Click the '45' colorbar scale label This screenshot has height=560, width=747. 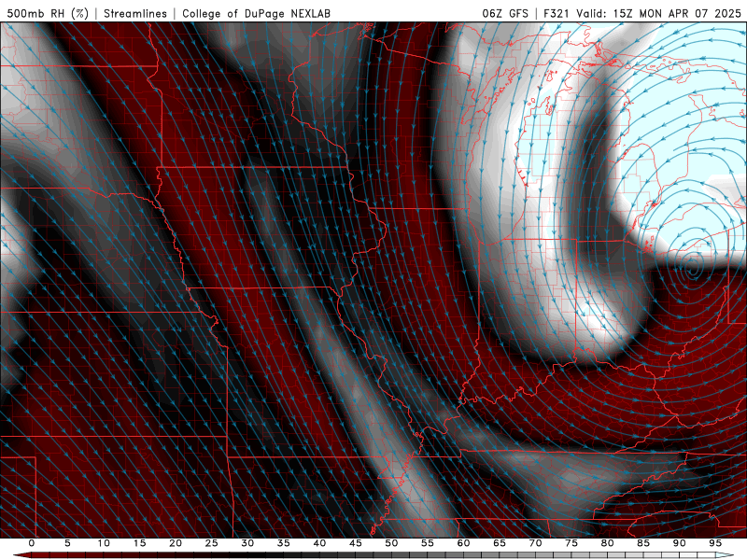pyautogui.click(x=356, y=543)
